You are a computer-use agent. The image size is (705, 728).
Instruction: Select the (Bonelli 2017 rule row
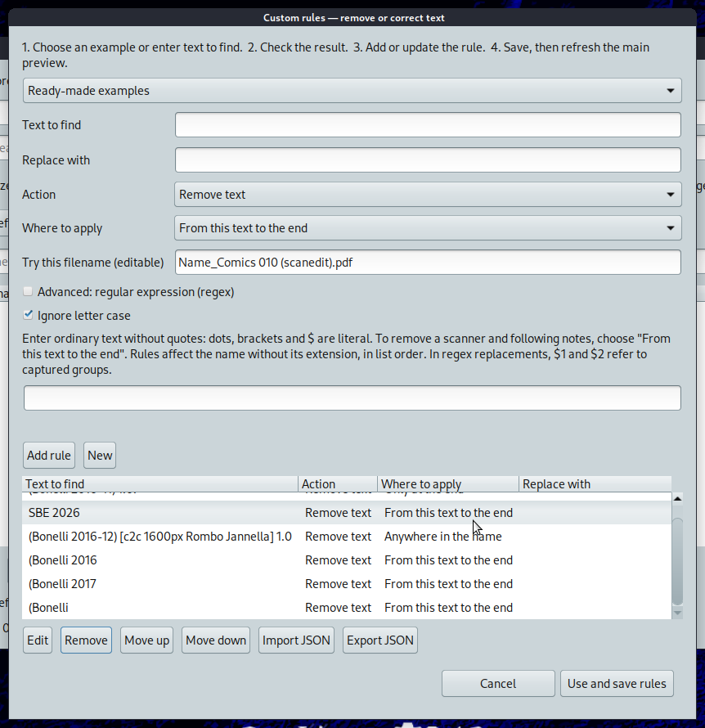[346, 583]
